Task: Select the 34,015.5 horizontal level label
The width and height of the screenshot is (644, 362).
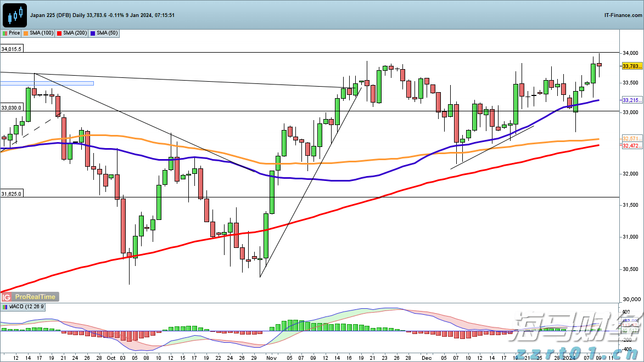Action: (x=12, y=49)
